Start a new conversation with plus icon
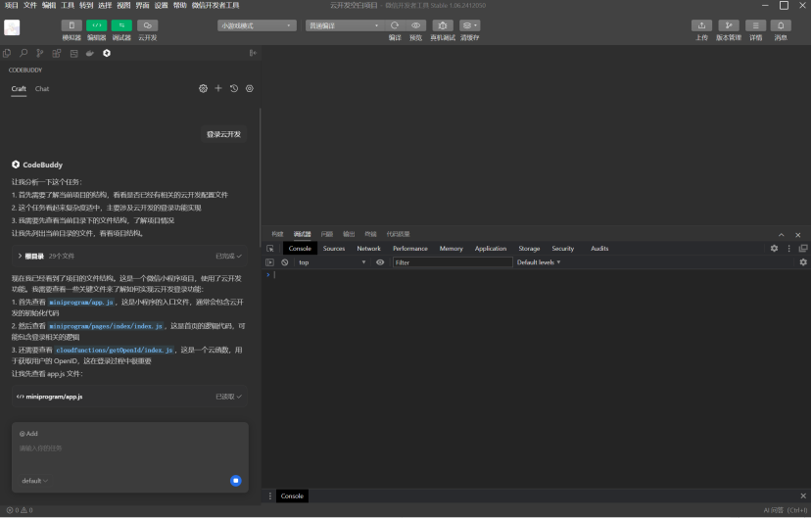 (x=218, y=88)
